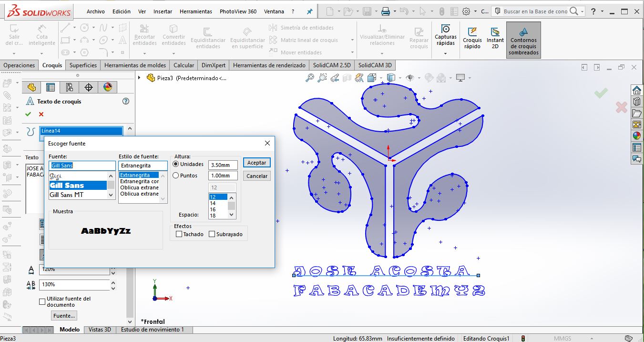Open the Insertar menu
Viewport: 644px width, 342px height.
[x=163, y=11]
